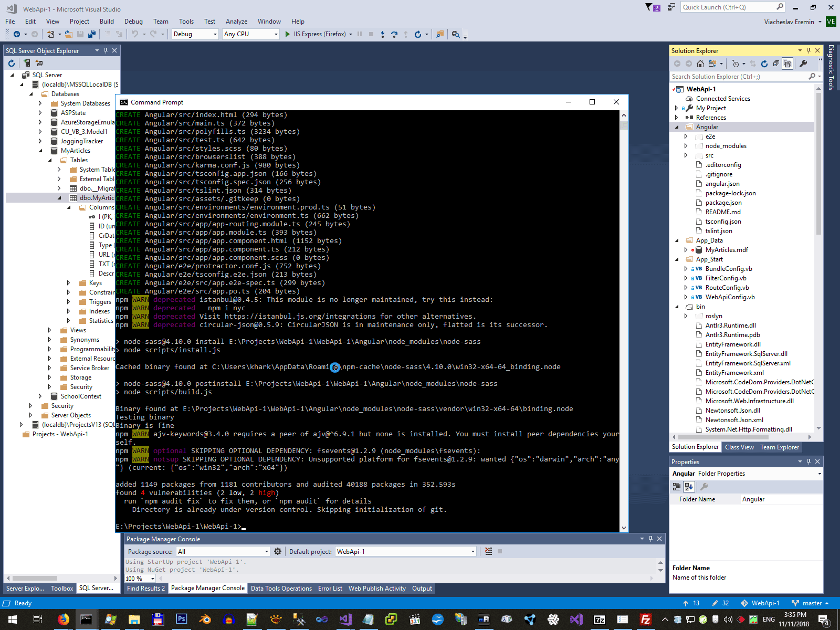Click the Undo toolbar icon
Screen dimensions: 840x630
tap(135, 34)
